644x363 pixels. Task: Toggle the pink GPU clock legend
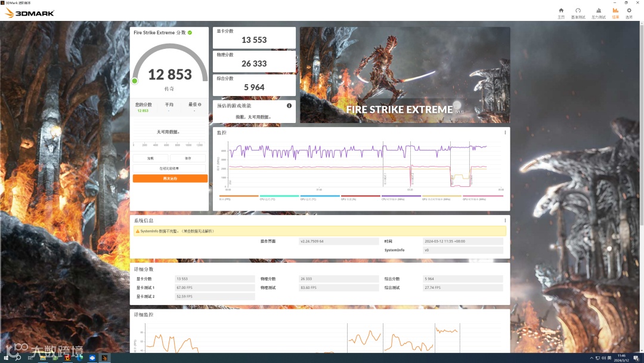[x=482, y=197]
